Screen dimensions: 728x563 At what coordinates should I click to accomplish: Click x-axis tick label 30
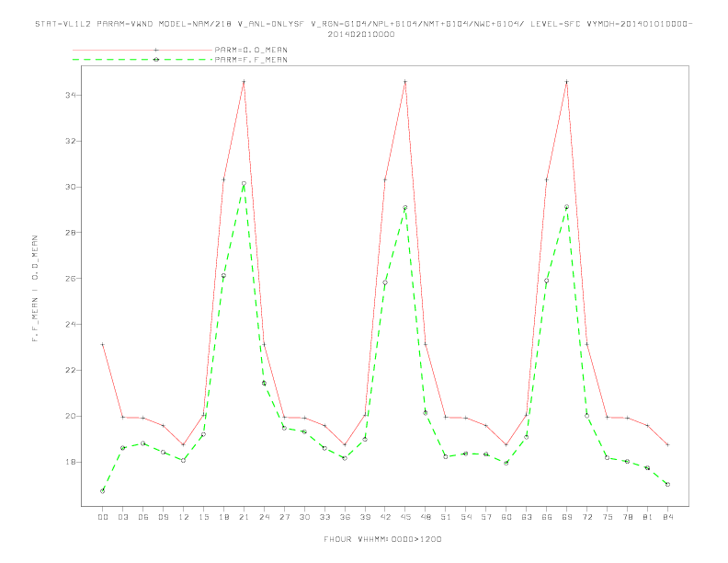tap(304, 517)
